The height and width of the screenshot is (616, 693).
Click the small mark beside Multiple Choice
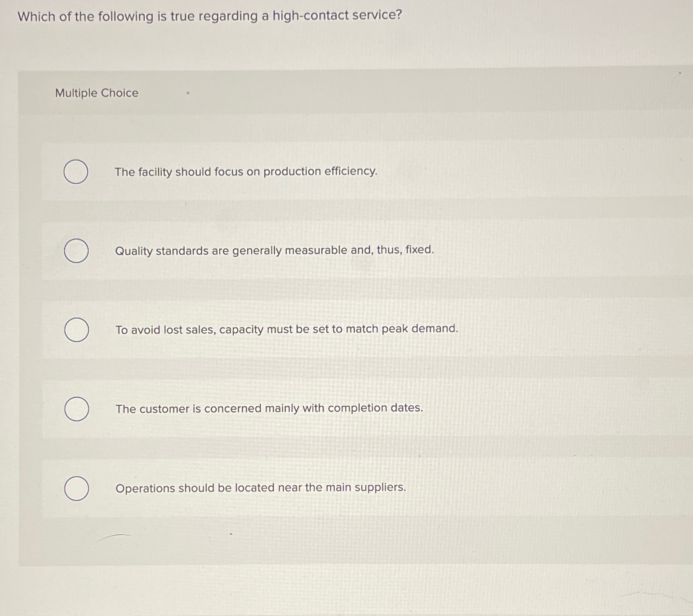pos(187,93)
